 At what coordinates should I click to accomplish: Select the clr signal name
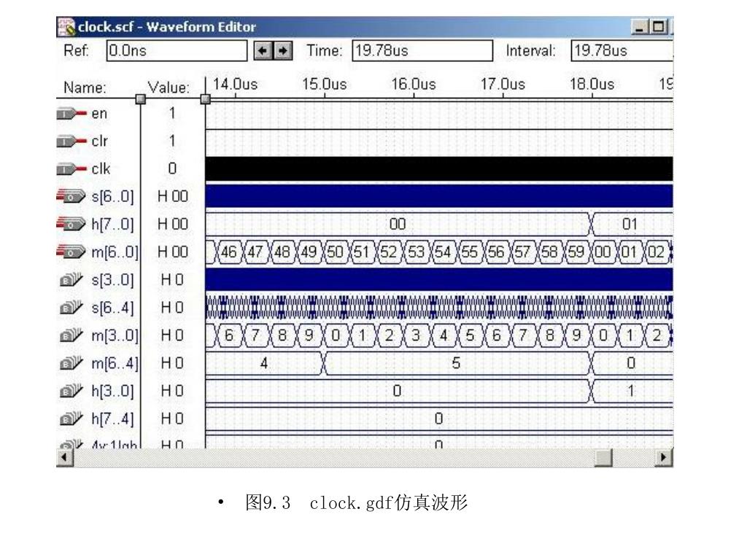click(99, 141)
